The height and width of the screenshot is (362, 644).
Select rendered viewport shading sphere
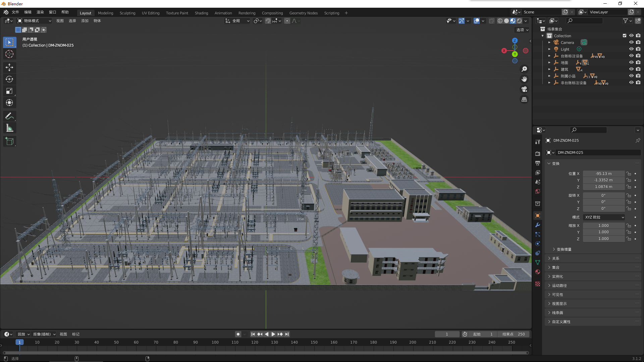point(519,21)
